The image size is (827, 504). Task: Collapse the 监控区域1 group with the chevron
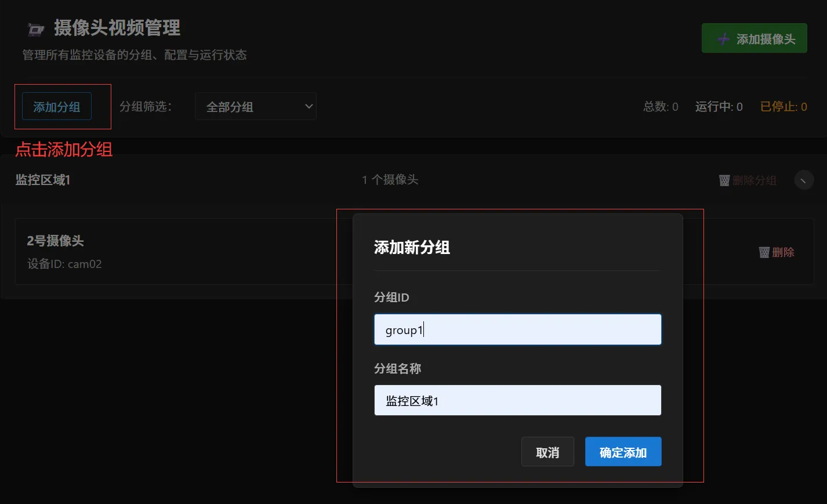tap(803, 180)
